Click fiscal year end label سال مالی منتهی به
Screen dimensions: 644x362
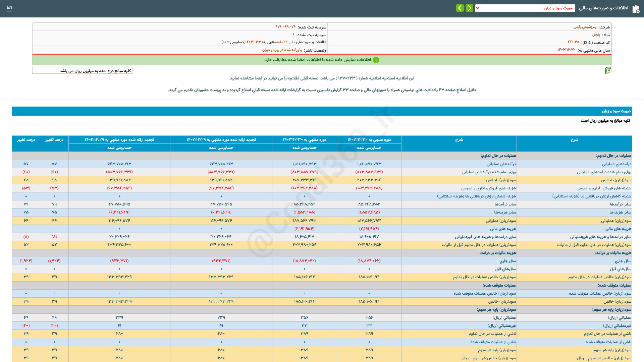(x=594, y=50)
